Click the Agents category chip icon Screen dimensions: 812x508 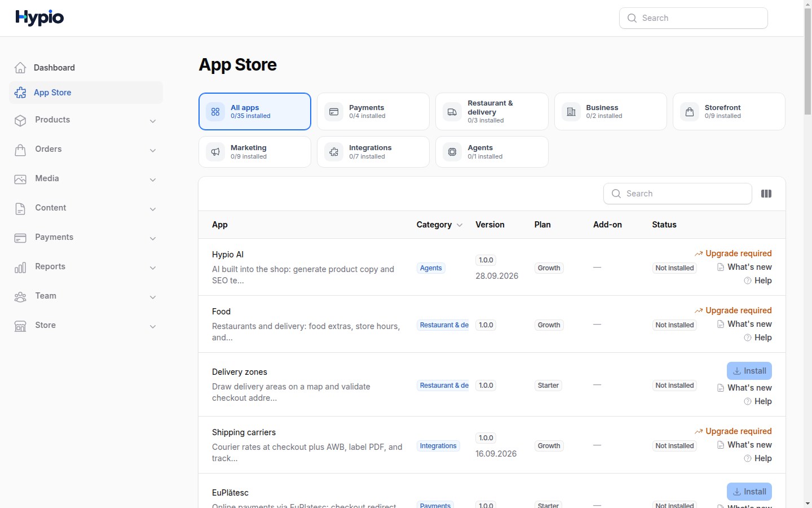click(452, 152)
